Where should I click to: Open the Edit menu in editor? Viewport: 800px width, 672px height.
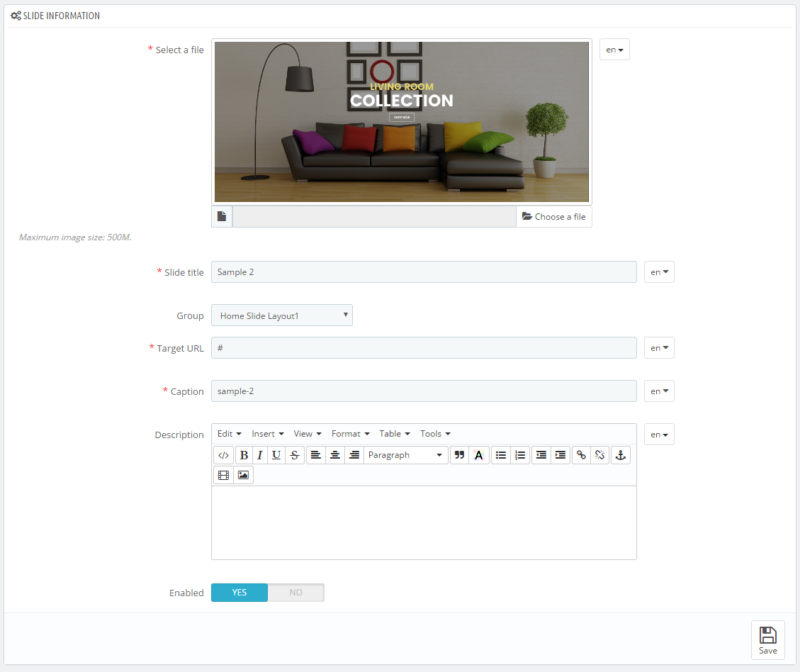[x=229, y=434]
